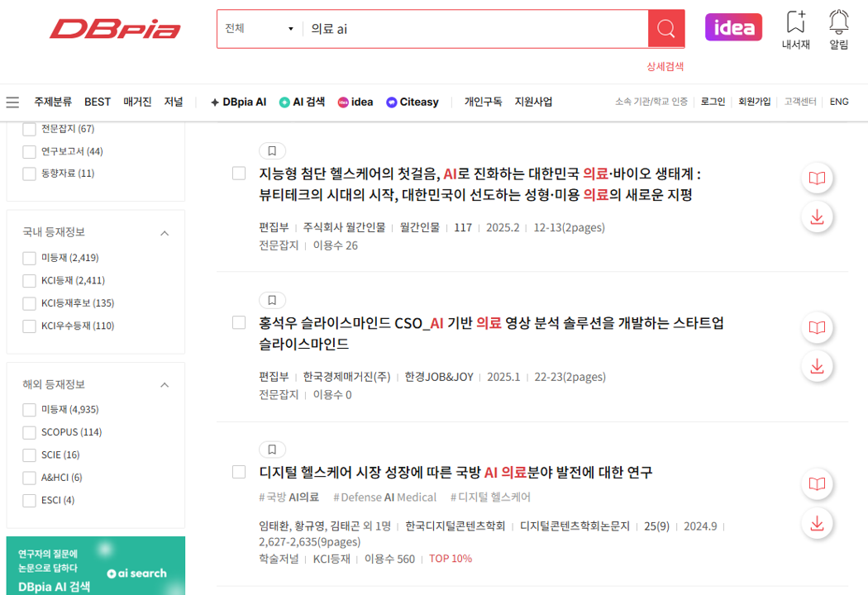Viewport: 868px width, 595px height.
Task: Click the 상세검색 link
Action: 665,66
